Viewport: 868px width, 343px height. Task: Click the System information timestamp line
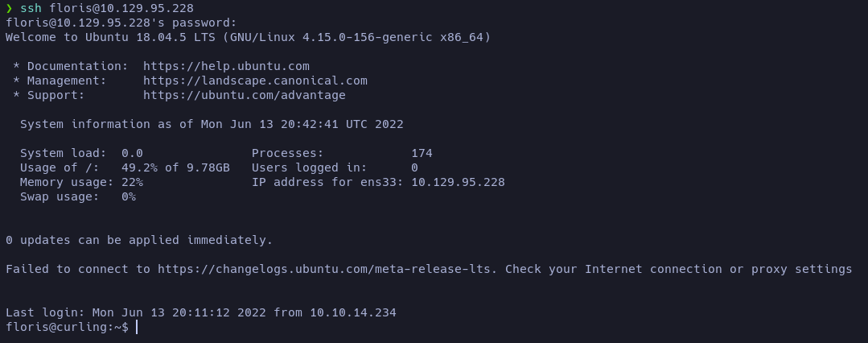[212, 124]
